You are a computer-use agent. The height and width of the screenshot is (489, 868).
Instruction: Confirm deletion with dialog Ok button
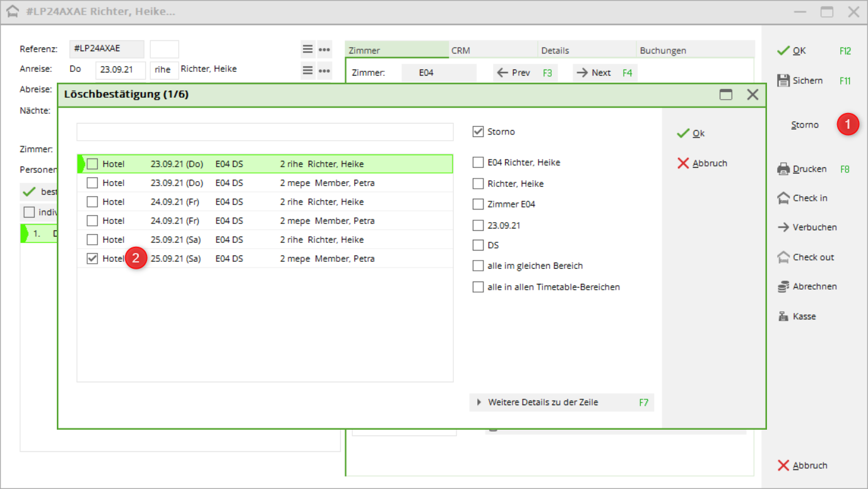point(691,133)
